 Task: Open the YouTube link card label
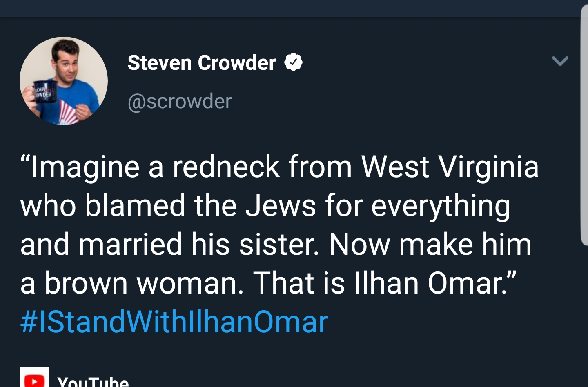(x=93, y=381)
